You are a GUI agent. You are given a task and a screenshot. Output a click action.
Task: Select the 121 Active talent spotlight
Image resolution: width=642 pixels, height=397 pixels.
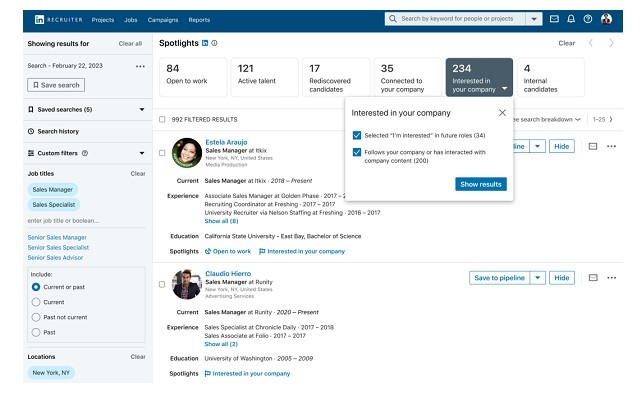(x=264, y=77)
